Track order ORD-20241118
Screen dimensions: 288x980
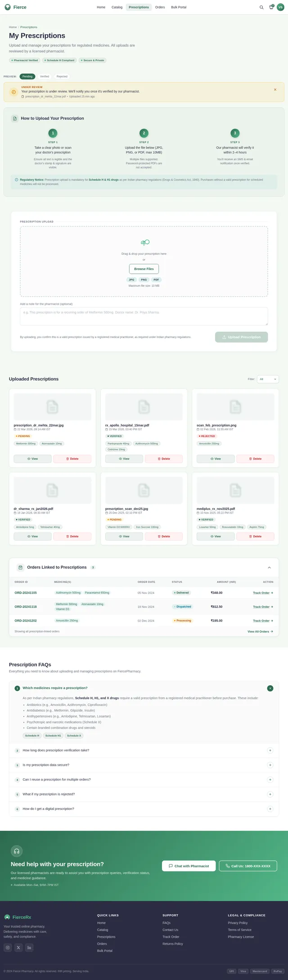coord(263,607)
